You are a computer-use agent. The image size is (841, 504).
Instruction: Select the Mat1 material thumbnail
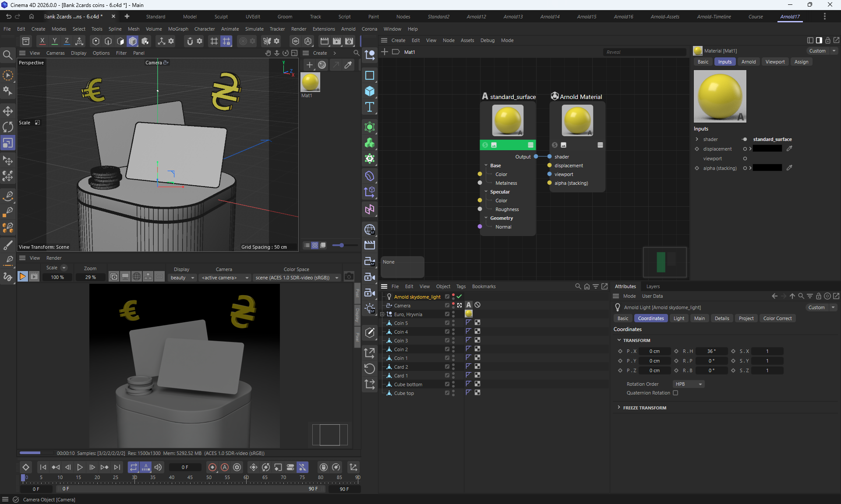[x=310, y=82]
